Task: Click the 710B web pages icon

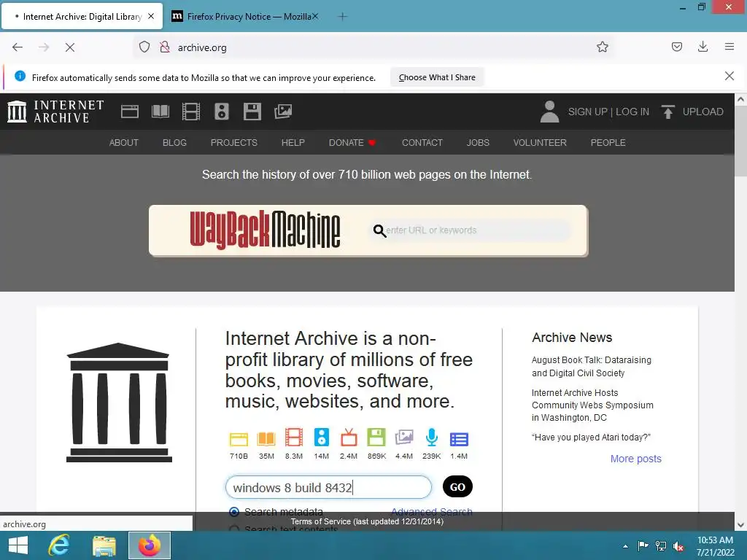Action: point(239,438)
